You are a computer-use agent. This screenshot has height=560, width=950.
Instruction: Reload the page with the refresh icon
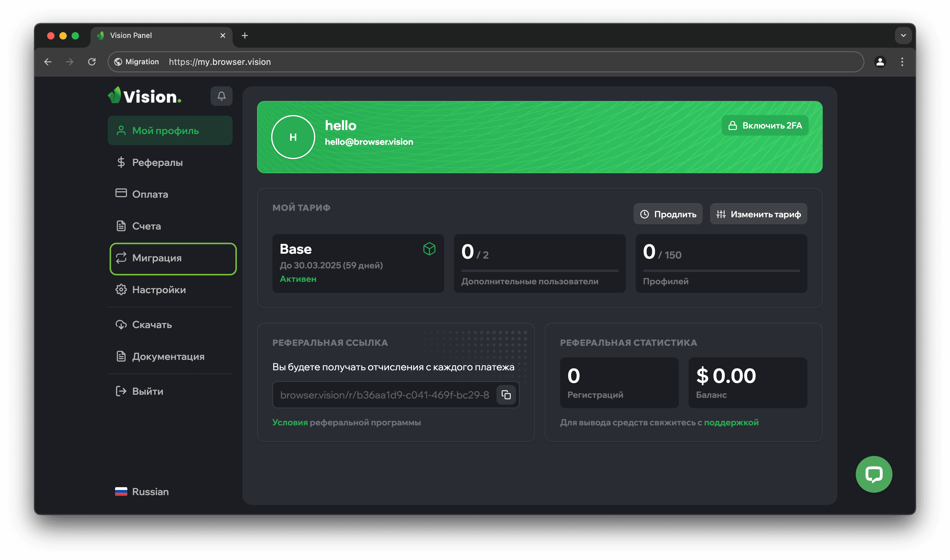[92, 62]
